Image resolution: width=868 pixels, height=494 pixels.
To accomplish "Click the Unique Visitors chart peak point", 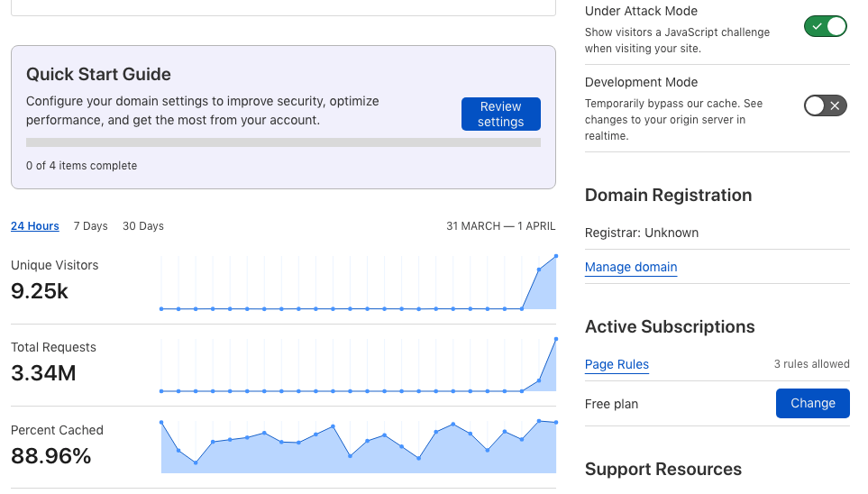I will tap(556, 256).
